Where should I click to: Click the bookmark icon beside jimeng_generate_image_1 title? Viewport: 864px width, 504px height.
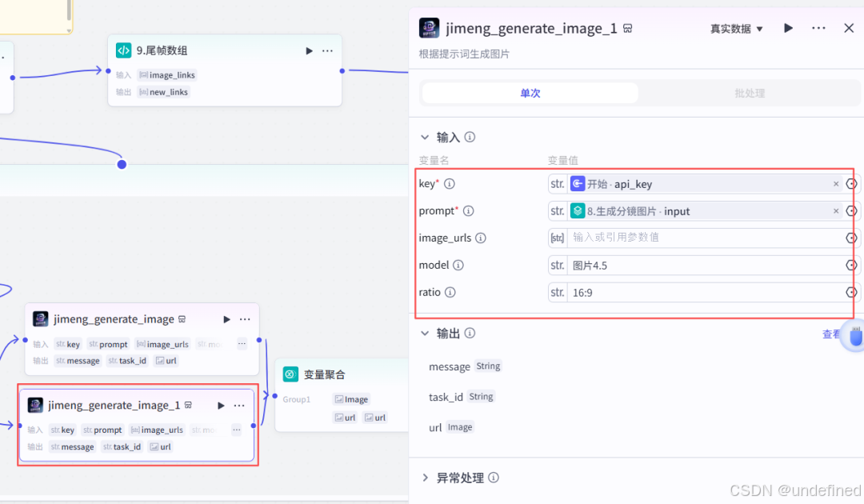(627, 27)
